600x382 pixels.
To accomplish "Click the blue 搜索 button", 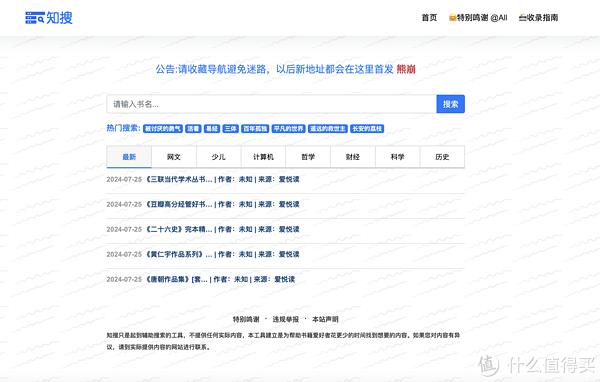I will pyautogui.click(x=450, y=104).
